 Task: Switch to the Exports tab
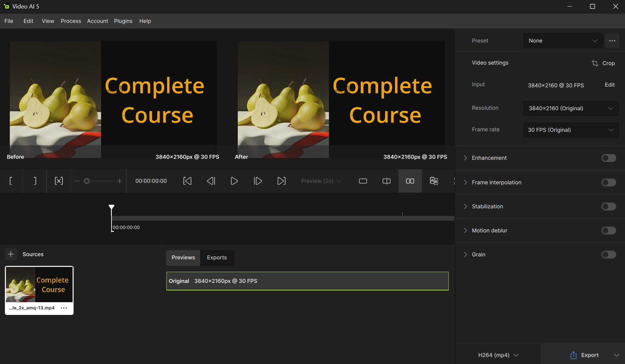[x=217, y=257]
